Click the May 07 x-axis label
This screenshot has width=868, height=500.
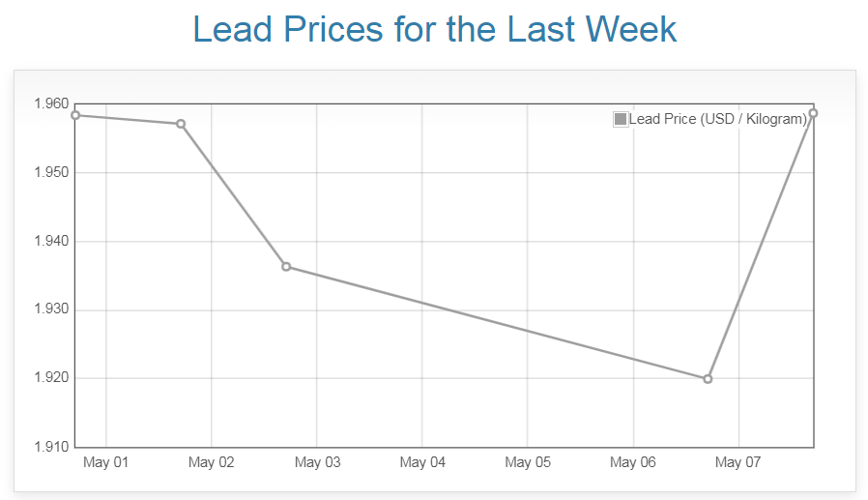(738, 463)
